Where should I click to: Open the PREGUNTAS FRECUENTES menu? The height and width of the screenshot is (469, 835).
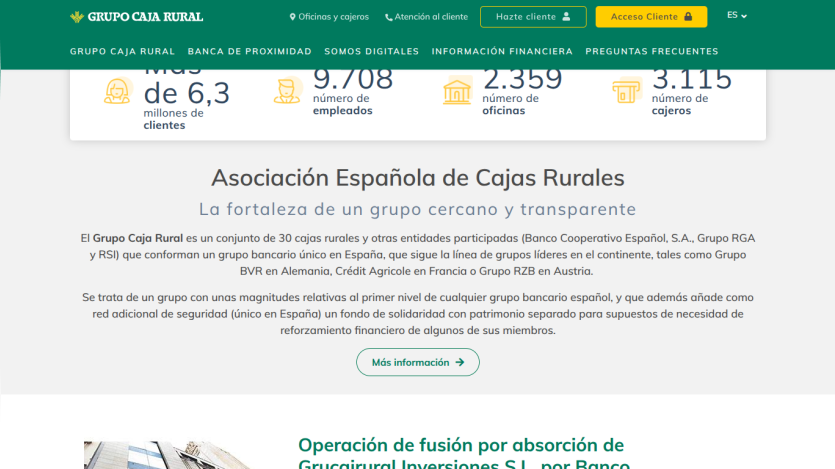pos(652,51)
